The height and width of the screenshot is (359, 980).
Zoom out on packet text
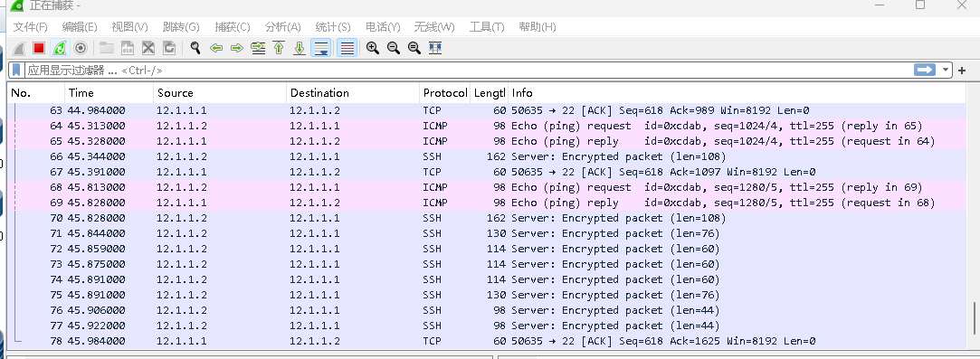click(393, 48)
